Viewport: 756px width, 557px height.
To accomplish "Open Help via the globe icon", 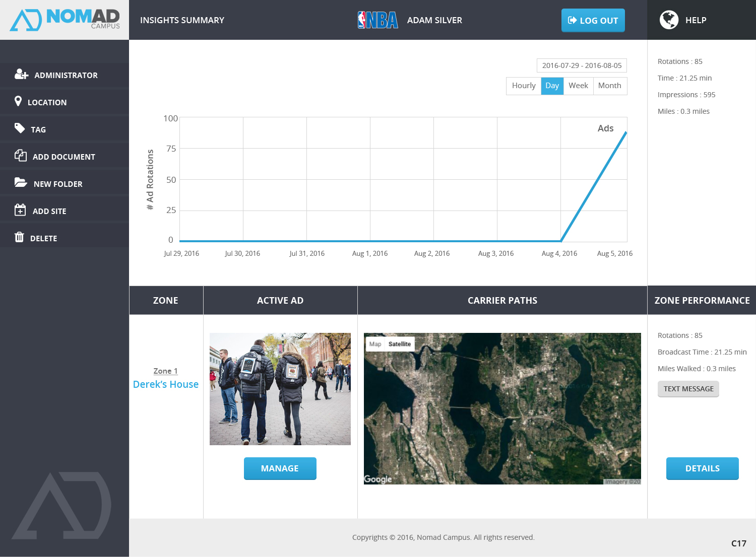I will tap(669, 20).
